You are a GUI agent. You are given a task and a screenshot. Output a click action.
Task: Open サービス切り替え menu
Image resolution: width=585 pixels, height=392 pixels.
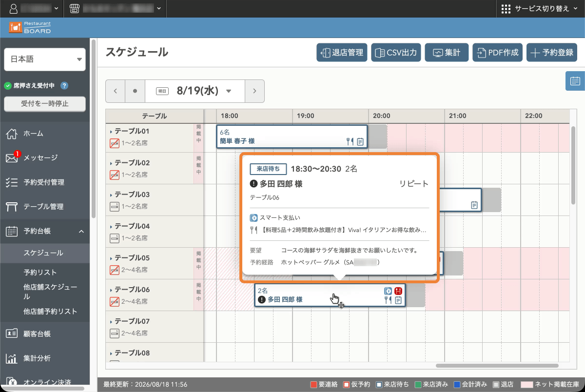pos(540,8)
